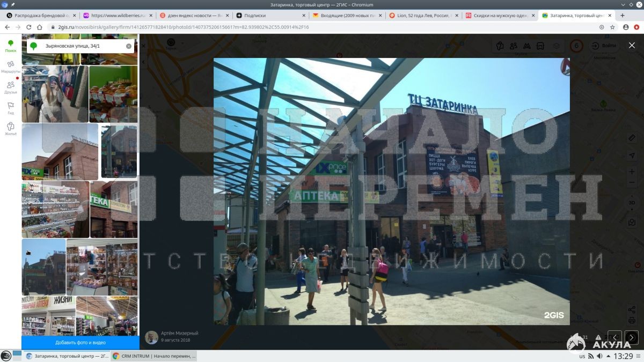Screen dimensions: 644x362
Task: Open the АПТЕКА sign thumbnail
Action: point(114,209)
